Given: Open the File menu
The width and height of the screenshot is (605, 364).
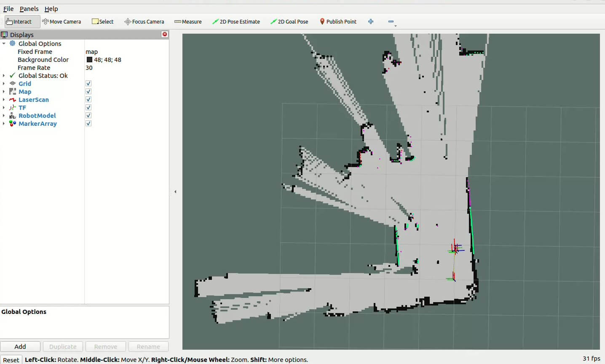Looking at the screenshot, I should click(x=8, y=9).
